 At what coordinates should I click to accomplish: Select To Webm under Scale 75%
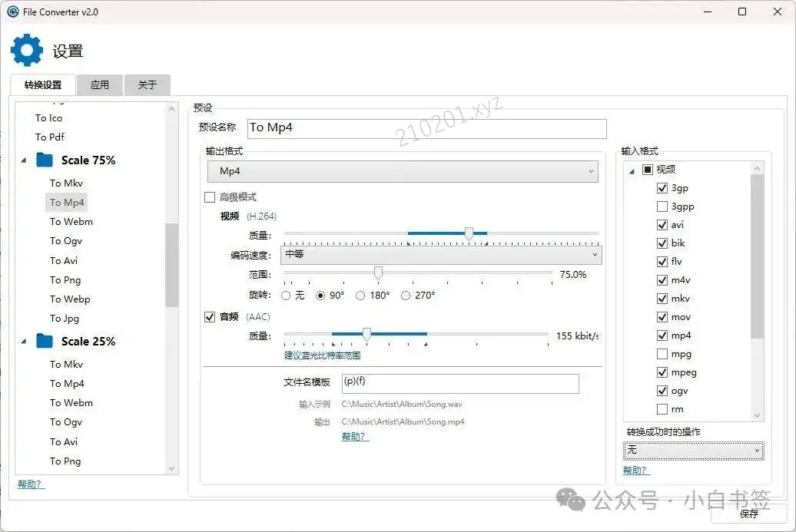[71, 222]
